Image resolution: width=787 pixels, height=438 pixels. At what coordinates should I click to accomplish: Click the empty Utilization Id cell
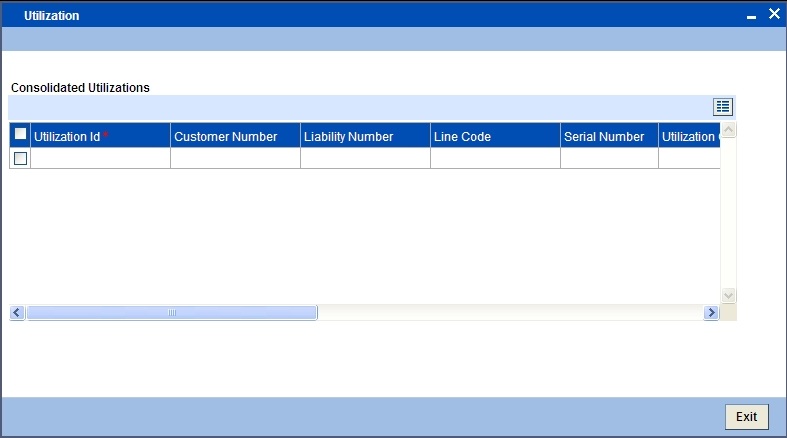(100, 158)
